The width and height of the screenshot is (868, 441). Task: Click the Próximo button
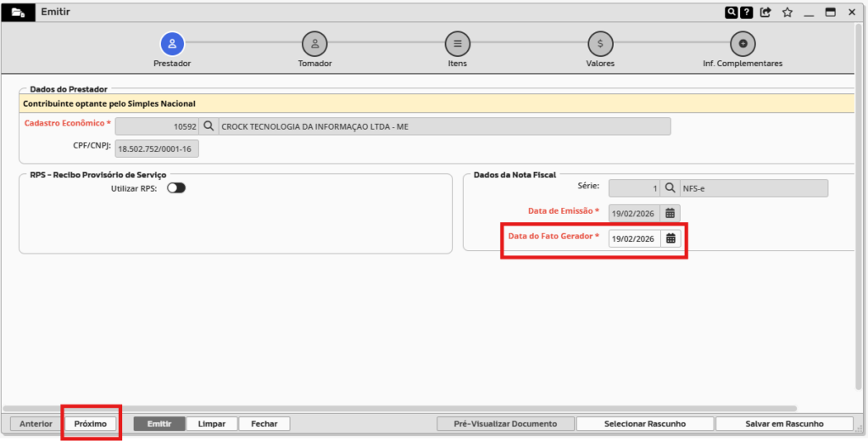click(x=91, y=423)
